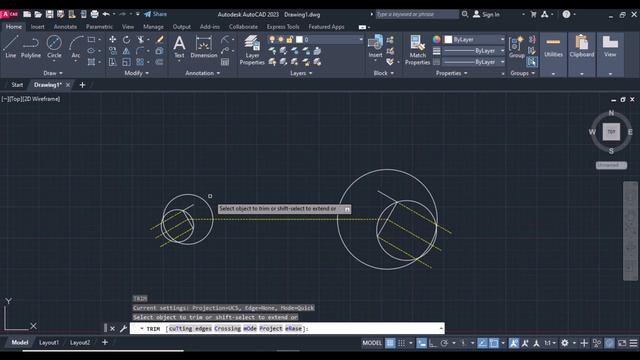Screen dimensions: 640x360
Task: Toggle snap mode in status bar
Action: [402, 343]
